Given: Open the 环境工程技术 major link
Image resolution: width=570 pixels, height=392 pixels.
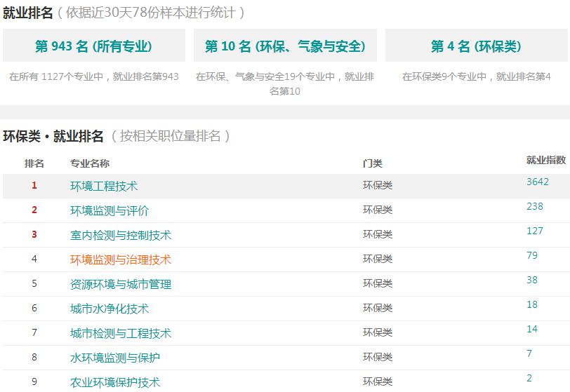Looking at the screenshot, I should (104, 187).
